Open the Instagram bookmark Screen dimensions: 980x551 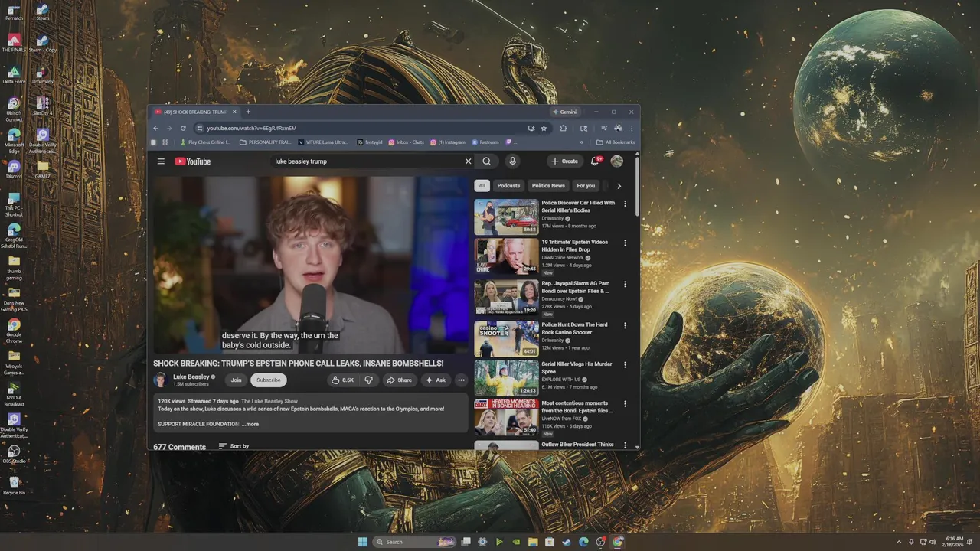(448, 142)
